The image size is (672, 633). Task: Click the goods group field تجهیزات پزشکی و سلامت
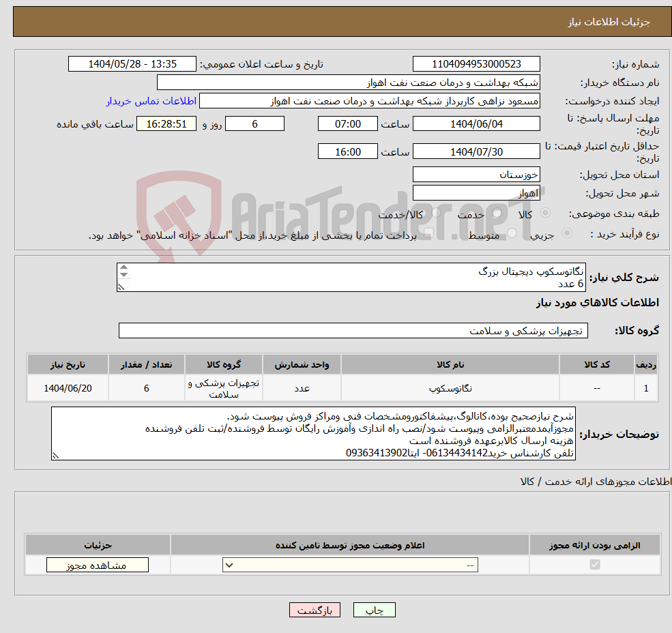[353, 330]
